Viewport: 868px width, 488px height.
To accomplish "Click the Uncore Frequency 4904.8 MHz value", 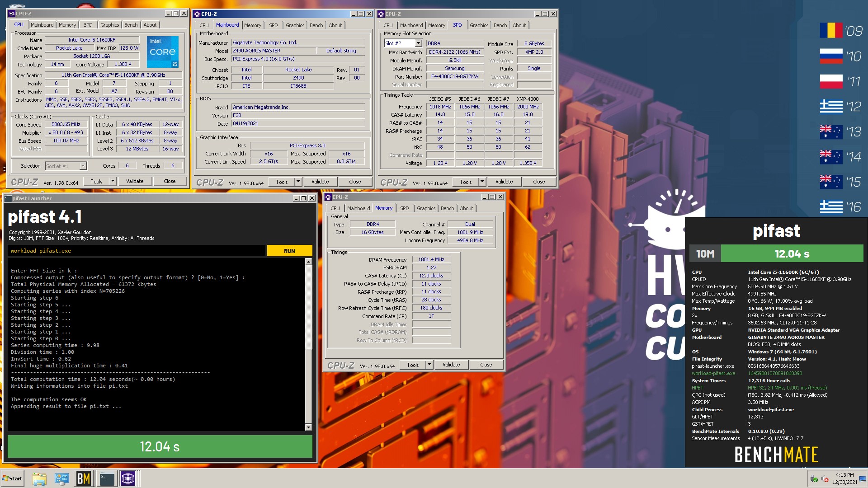I will point(470,240).
